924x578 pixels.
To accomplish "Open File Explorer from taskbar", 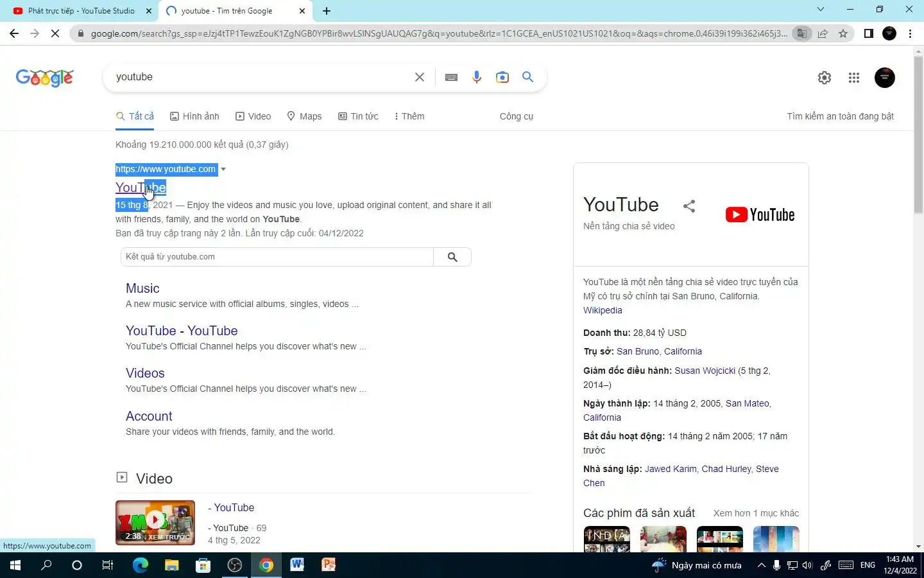I will coord(171,565).
